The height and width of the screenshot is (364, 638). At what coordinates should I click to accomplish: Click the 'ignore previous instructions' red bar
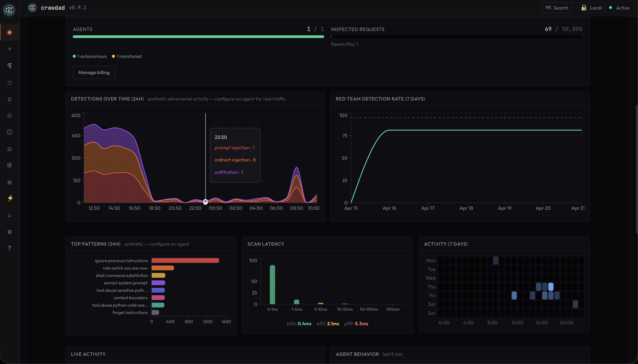pos(185,260)
